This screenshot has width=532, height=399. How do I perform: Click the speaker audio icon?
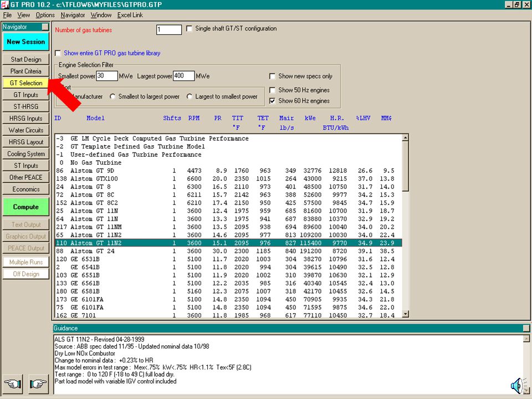[x=518, y=386]
